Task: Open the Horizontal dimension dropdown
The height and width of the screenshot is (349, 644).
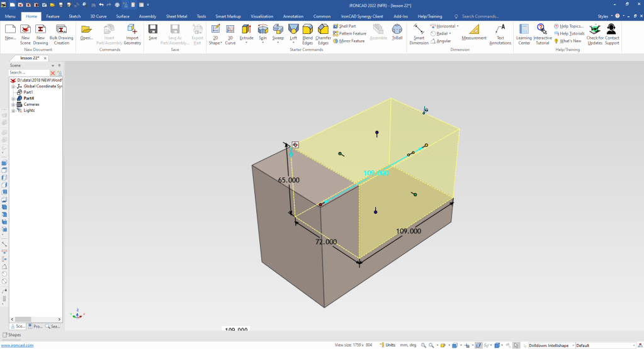Action: tap(458, 26)
